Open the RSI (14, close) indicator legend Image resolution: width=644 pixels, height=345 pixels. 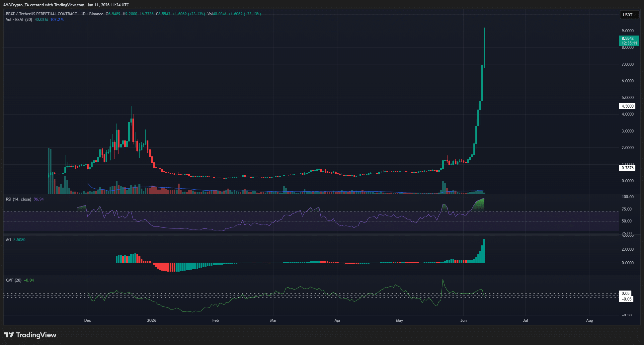[x=19, y=199]
